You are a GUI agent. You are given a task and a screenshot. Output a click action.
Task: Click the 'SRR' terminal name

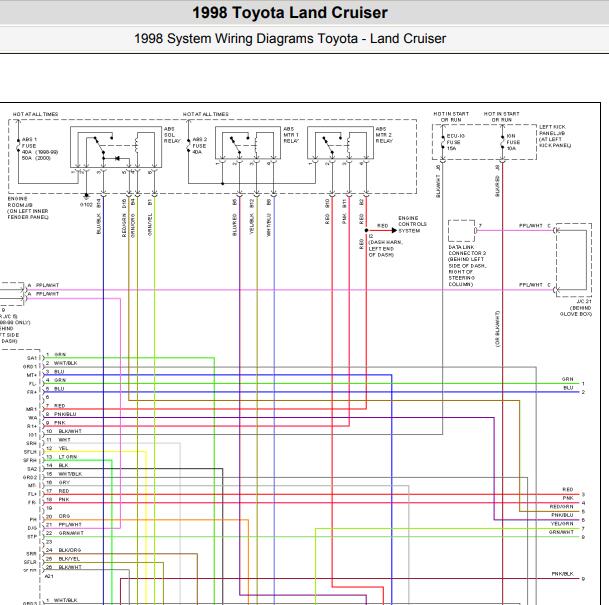click(31, 555)
